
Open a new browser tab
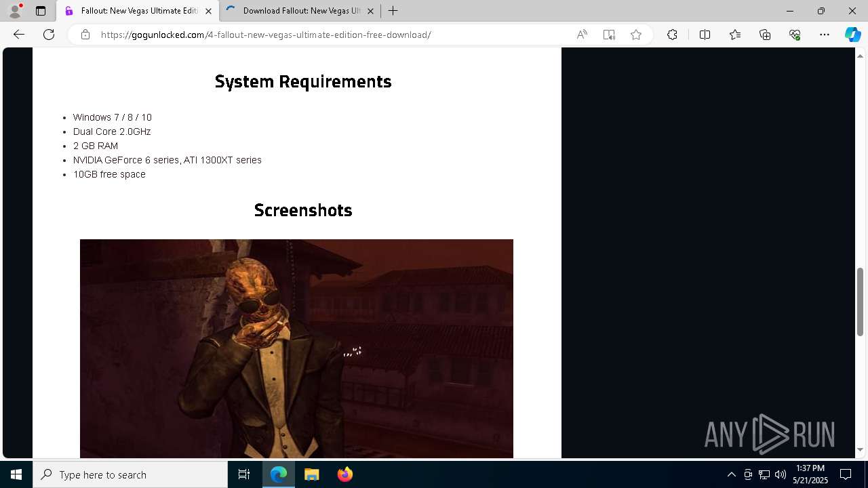[393, 11]
